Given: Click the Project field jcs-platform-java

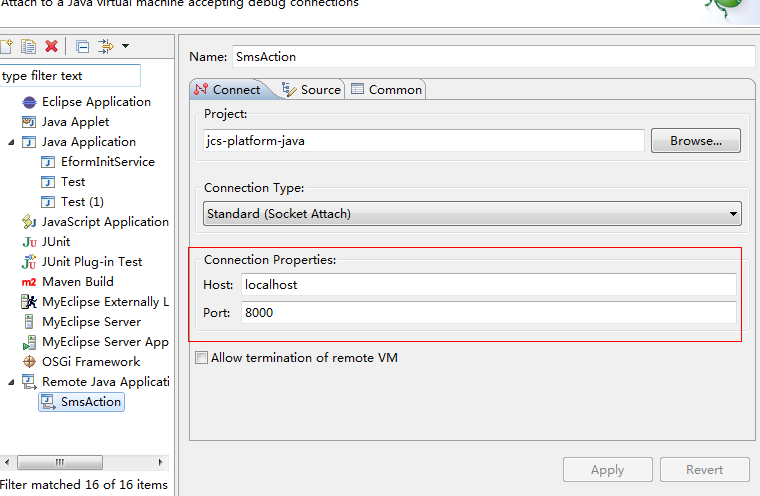Looking at the screenshot, I should click(x=424, y=141).
